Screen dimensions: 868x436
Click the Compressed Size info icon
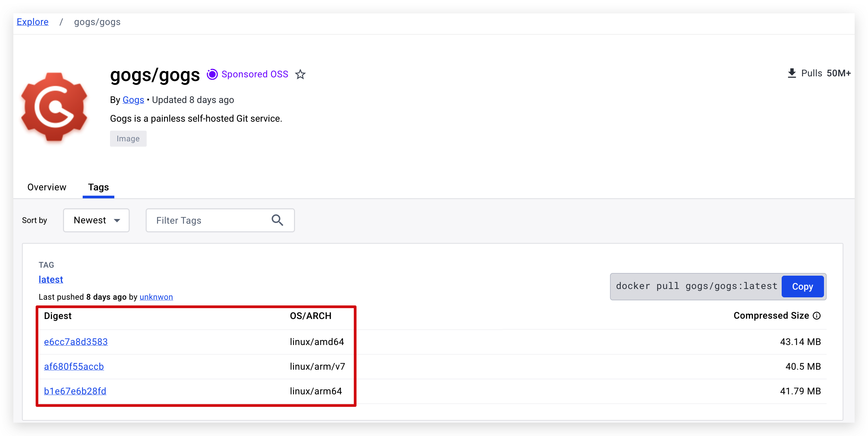click(816, 316)
